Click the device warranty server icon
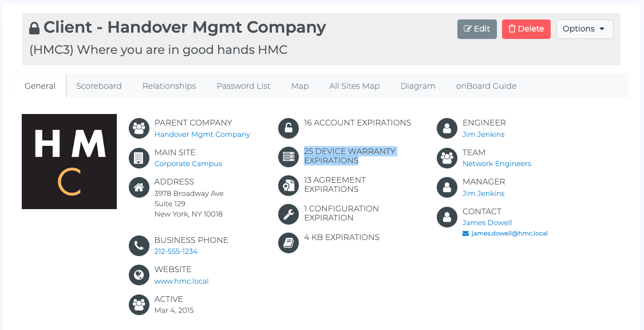 point(288,157)
